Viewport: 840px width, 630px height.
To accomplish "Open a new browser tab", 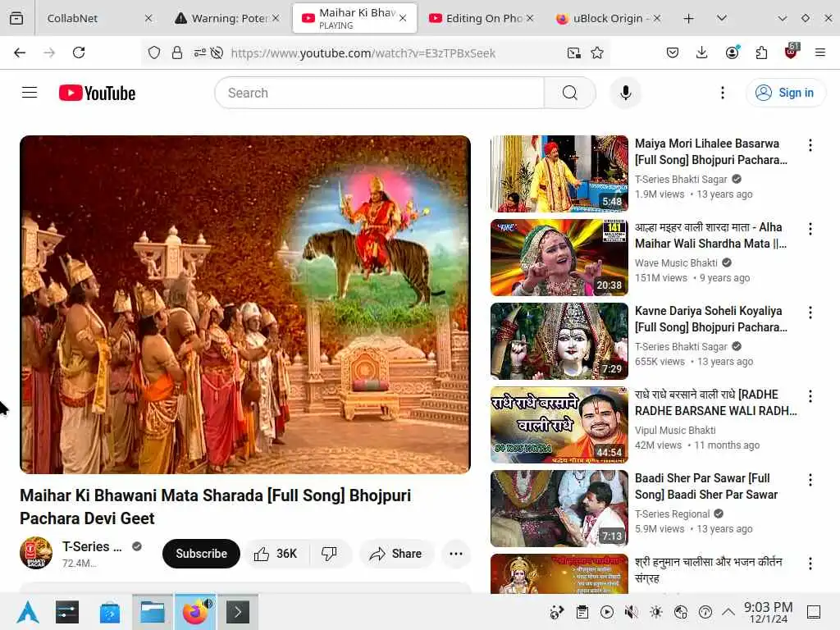I will tap(689, 18).
